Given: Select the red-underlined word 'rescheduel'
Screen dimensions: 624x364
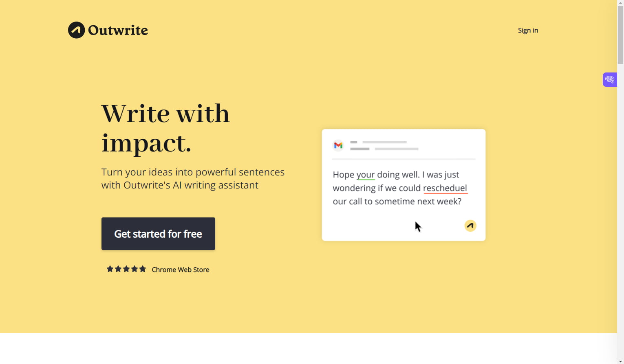Looking at the screenshot, I should point(445,188).
